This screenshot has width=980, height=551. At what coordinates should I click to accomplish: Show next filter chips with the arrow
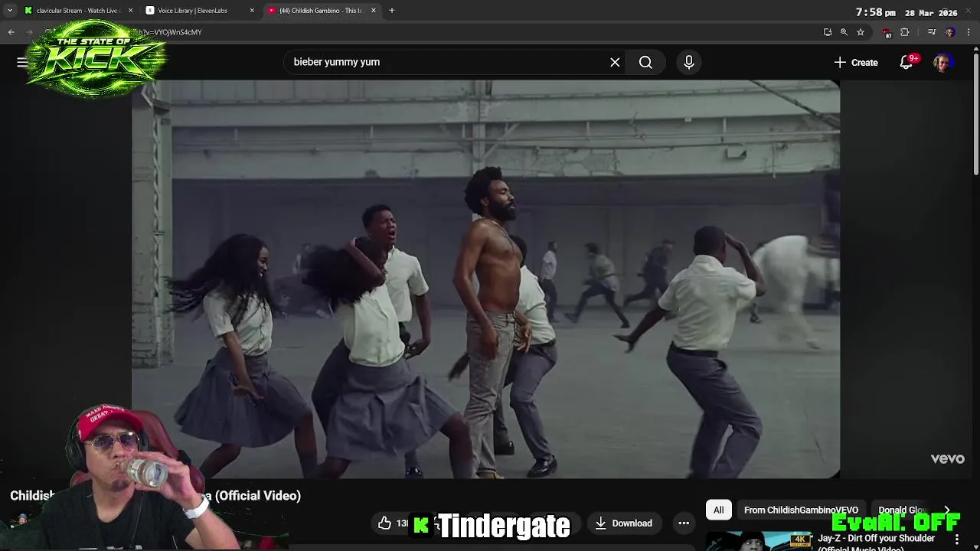[x=947, y=510]
